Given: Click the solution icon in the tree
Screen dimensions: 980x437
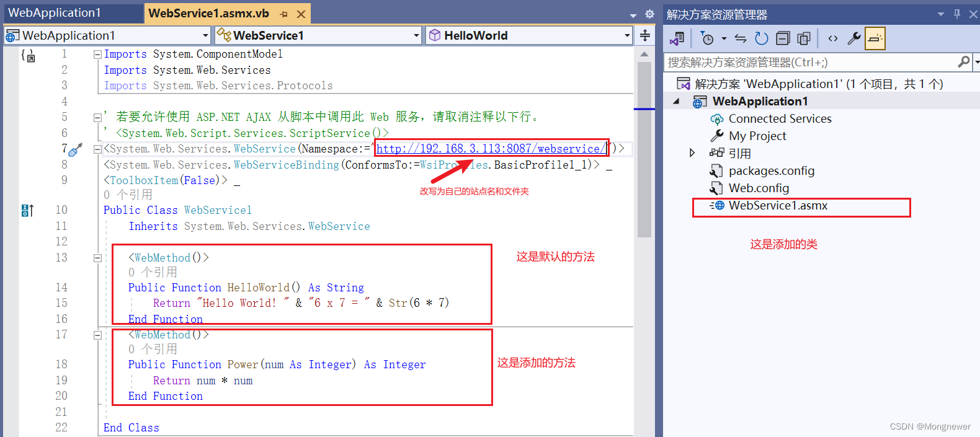Looking at the screenshot, I should click(684, 84).
